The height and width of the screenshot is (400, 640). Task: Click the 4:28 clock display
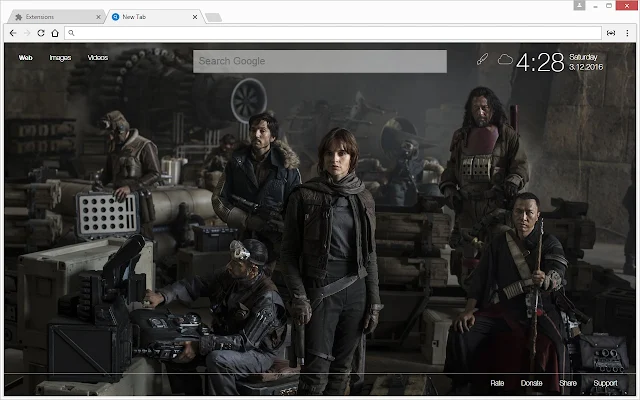(540, 62)
